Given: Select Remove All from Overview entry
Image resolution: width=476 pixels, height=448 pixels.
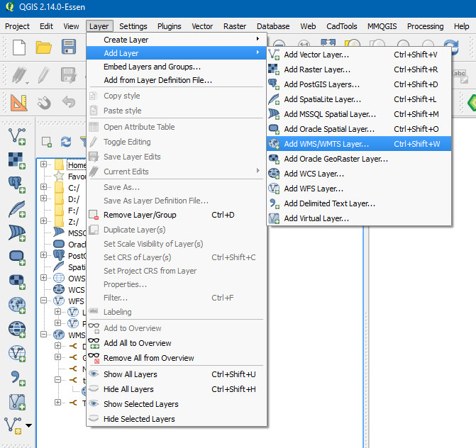Looking at the screenshot, I should [x=177, y=358].
